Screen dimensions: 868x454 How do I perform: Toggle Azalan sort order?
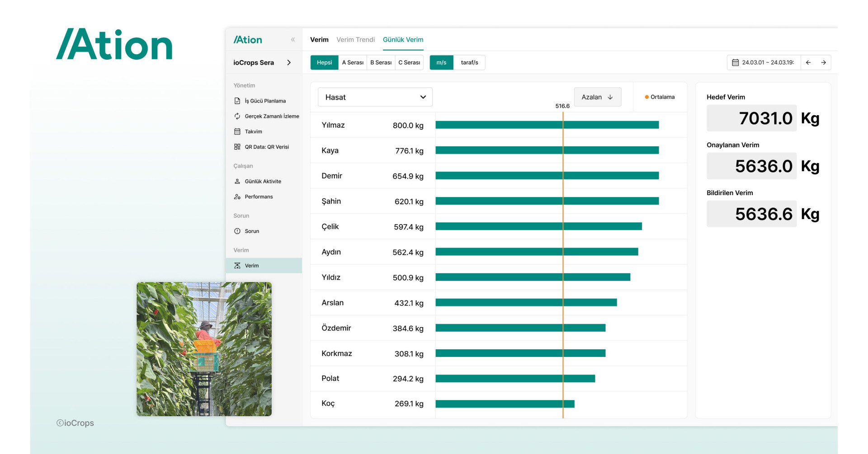click(597, 97)
